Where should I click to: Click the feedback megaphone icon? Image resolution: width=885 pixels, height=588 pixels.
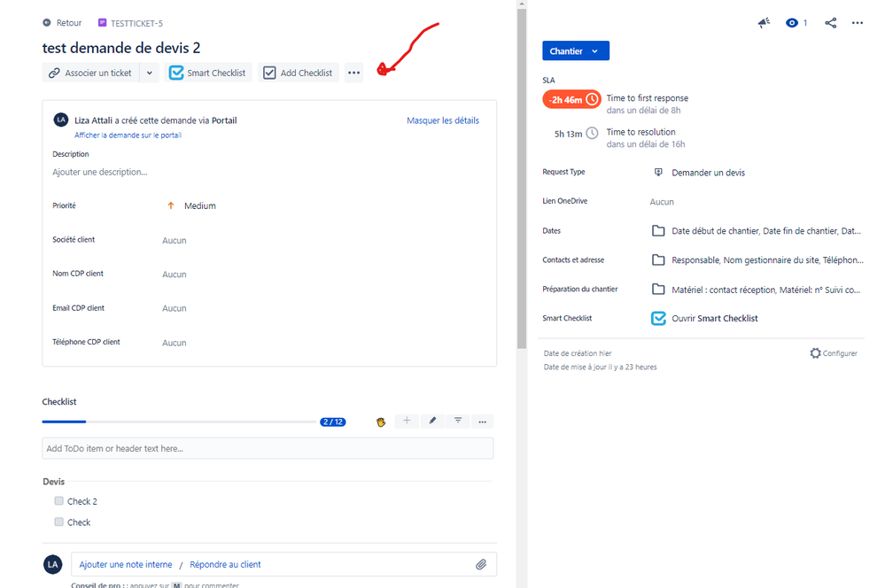pyautogui.click(x=764, y=22)
